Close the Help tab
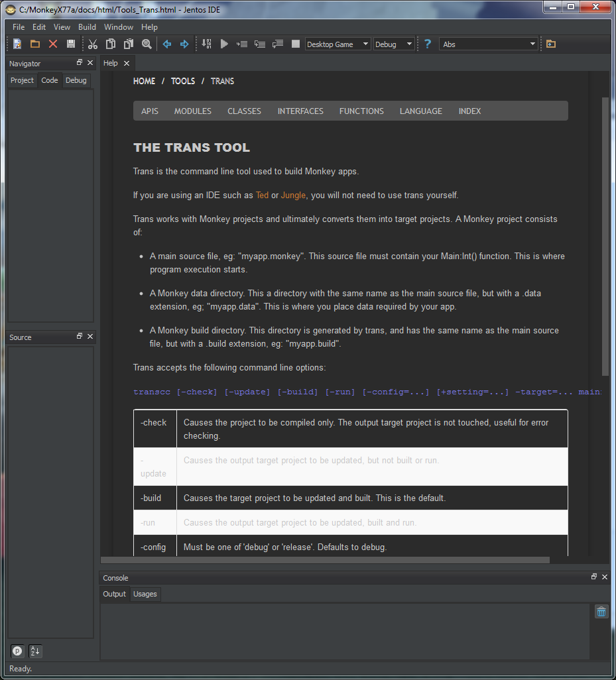The width and height of the screenshot is (616, 680). [x=127, y=63]
